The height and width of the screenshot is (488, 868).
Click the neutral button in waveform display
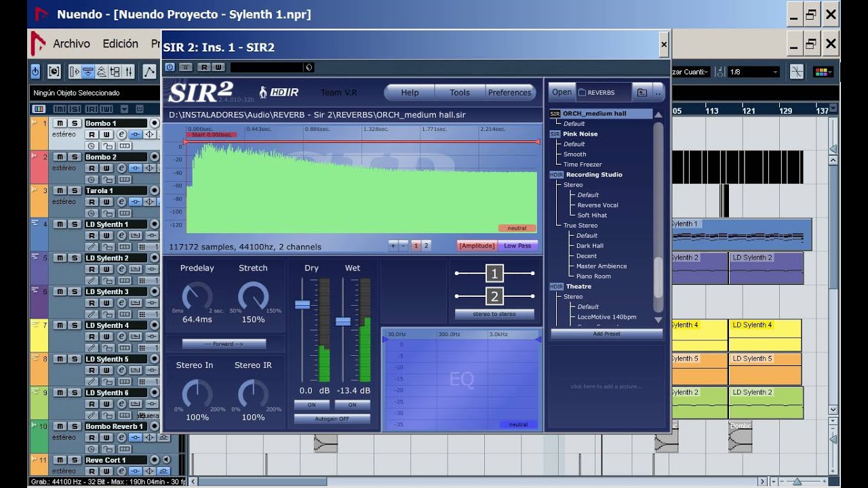click(x=517, y=228)
